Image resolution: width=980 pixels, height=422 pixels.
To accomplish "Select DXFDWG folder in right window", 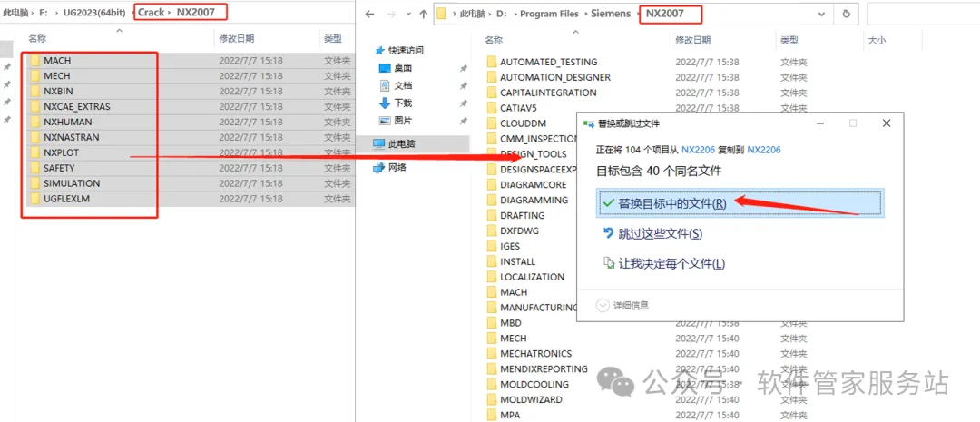I will [519, 231].
